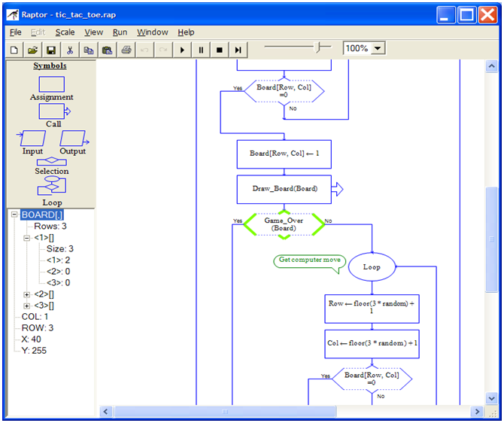Screen dimensions: 504x423
Task: Collapse the BOARD[.] variable tree node
Action: 14,215
